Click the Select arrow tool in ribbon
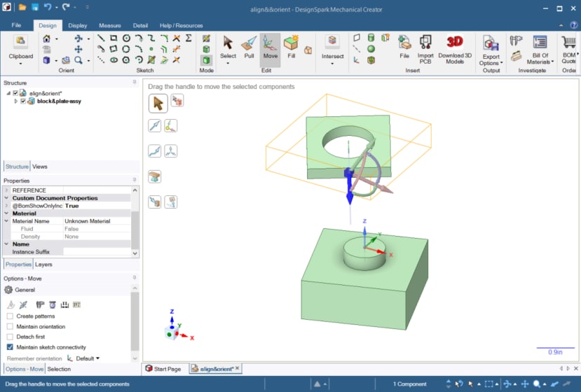 [x=228, y=48]
